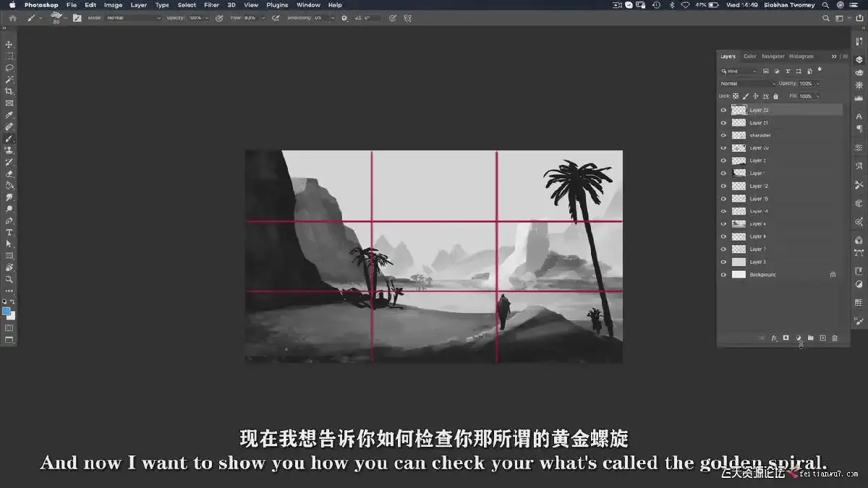Switch to the Color tab
This screenshot has width=868, height=488.
(x=750, y=56)
